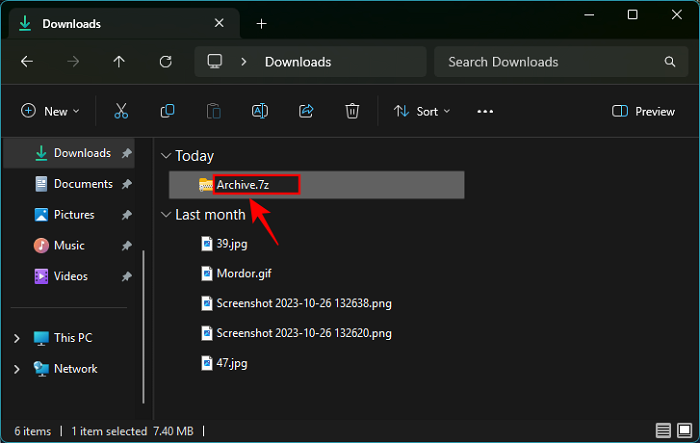This screenshot has width=700, height=443.
Task: Expand the This PC tree node
Action: 17,338
